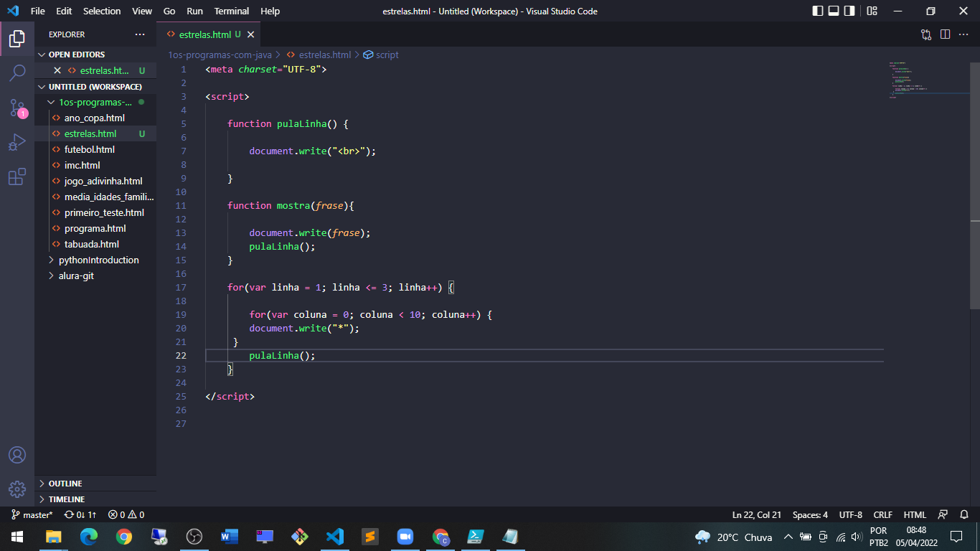The width and height of the screenshot is (980, 551).
Task: Click Ln 22, Col 21 position indicator
Action: click(x=757, y=514)
